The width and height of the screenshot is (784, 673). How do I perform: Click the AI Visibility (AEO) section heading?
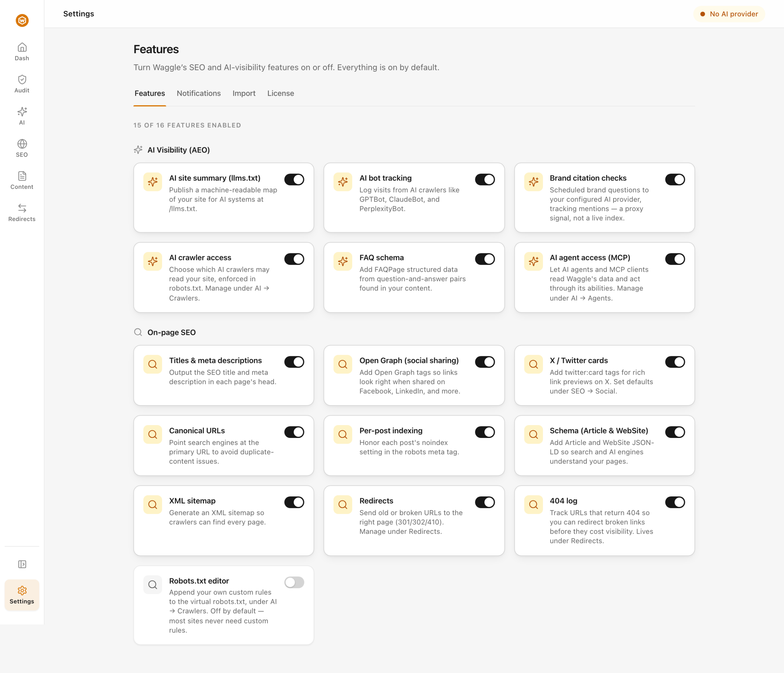178,150
